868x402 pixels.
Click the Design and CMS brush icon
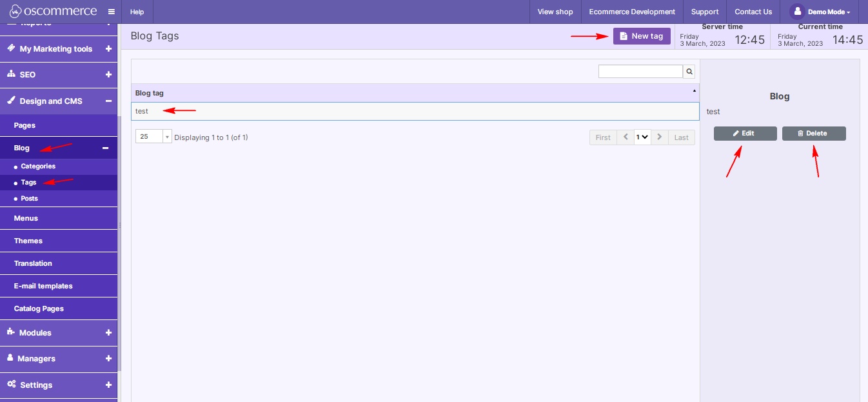pos(11,101)
